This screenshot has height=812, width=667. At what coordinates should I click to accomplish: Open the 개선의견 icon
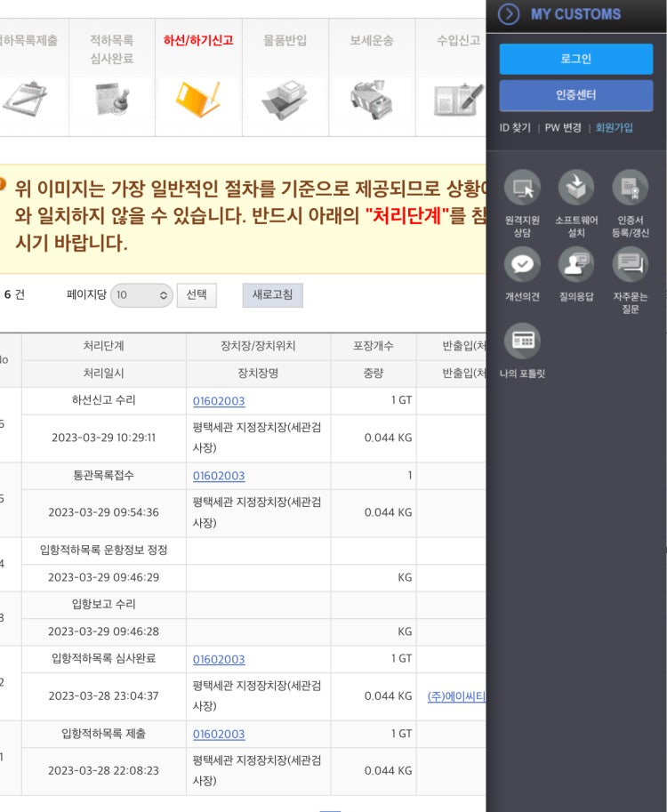523,265
